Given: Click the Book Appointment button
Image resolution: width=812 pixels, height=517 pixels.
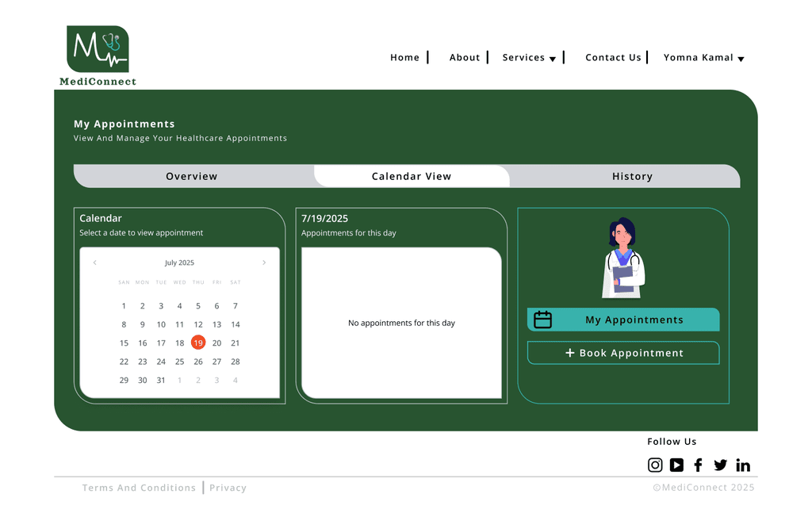Looking at the screenshot, I should click(x=623, y=353).
